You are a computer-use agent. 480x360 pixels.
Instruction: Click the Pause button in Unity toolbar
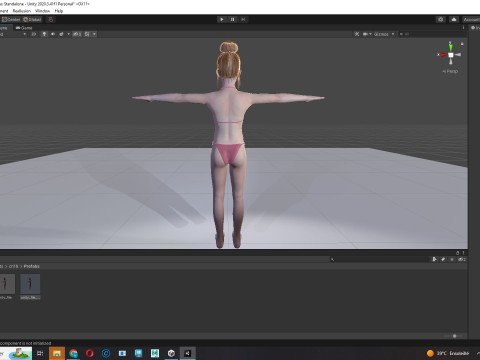pyautogui.click(x=232, y=19)
